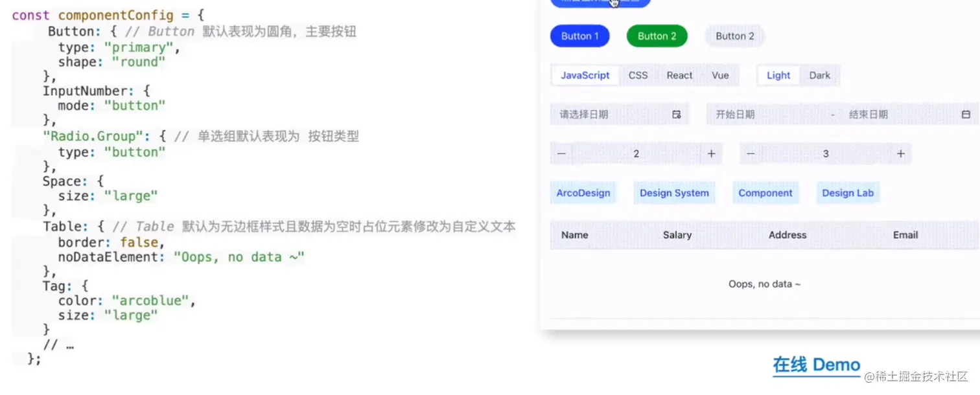This screenshot has width=980, height=395.
Task: Click the green Button 2
Action: [x=657, y=36]
